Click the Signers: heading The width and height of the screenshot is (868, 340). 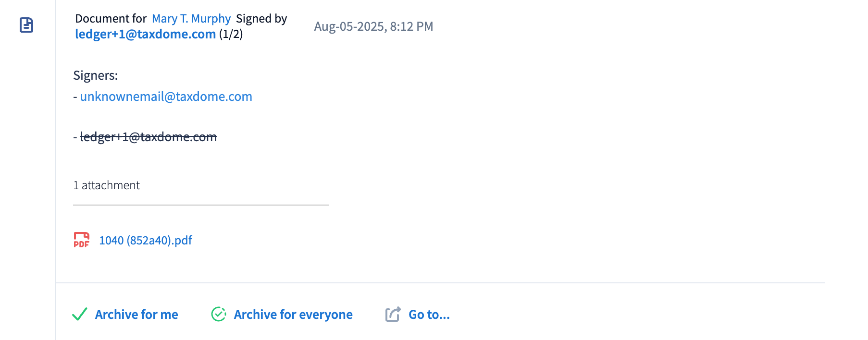coord(95,75)
